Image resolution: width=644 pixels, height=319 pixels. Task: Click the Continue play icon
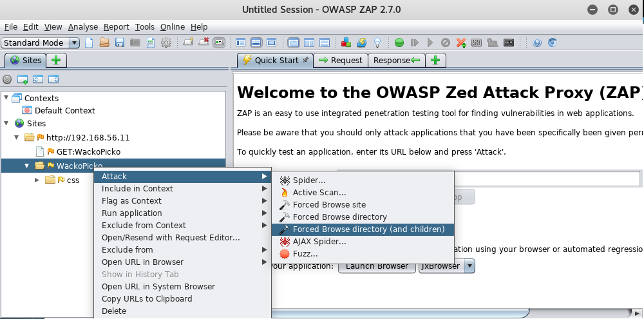pos(430,43)
